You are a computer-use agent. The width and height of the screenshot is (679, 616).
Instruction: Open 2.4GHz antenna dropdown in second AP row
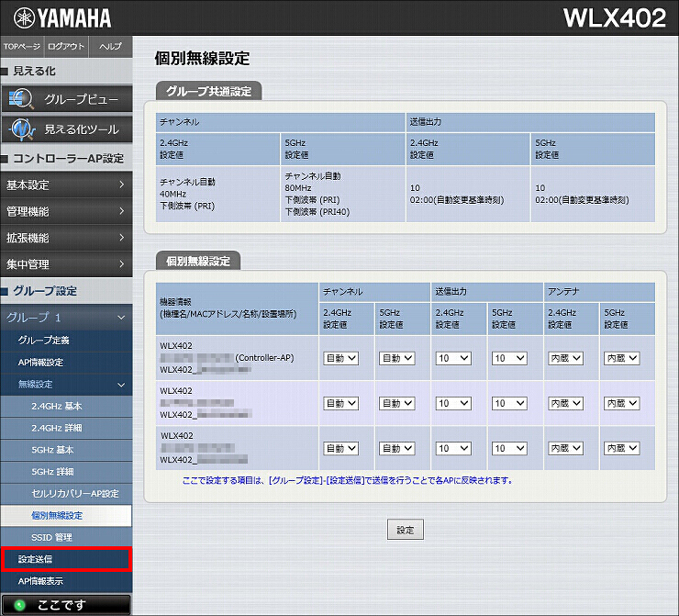click(x=565, y=403)
